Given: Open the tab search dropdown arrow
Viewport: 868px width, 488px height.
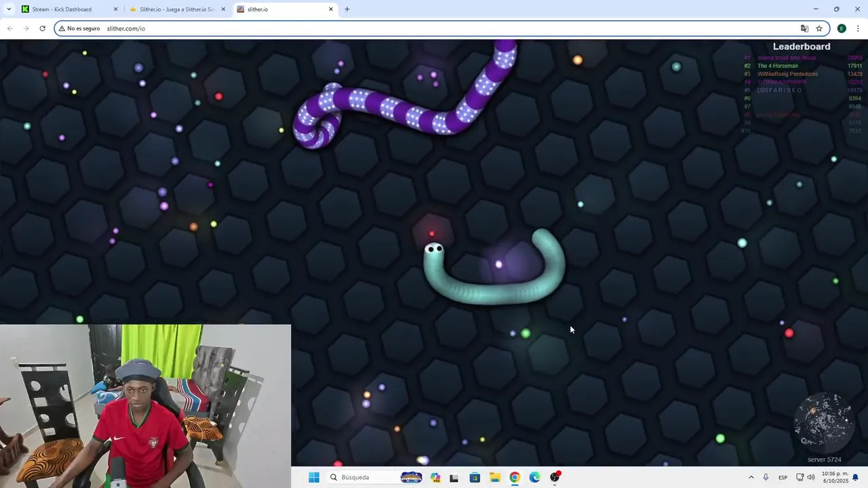Looking at the screenshot, I should [x=8, y=9].
